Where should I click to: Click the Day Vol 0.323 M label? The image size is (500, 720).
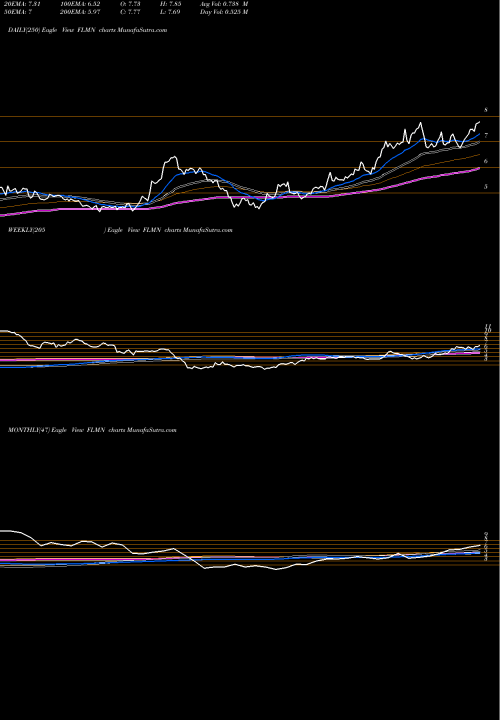[224, 12]
